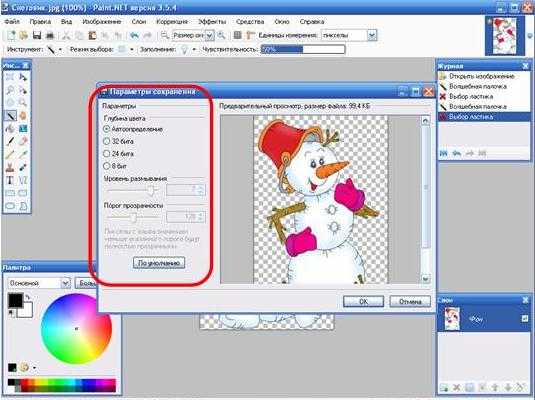This screenshot has height=400, width=535.
Task: Click the Print icon in toolbar
Action: pyautogui.click(x=50, y=35)
